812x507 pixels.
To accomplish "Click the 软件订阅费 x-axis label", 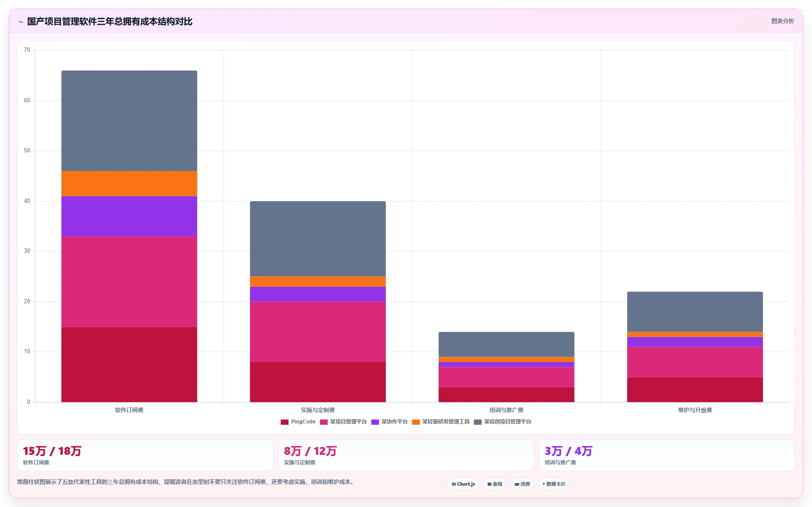I will tap(129, 410).
